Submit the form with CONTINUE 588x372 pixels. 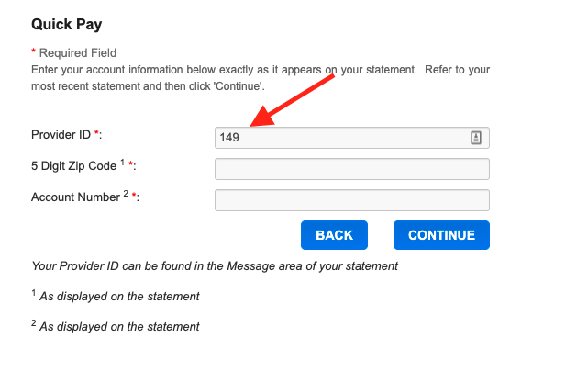(x=441, y=235)
